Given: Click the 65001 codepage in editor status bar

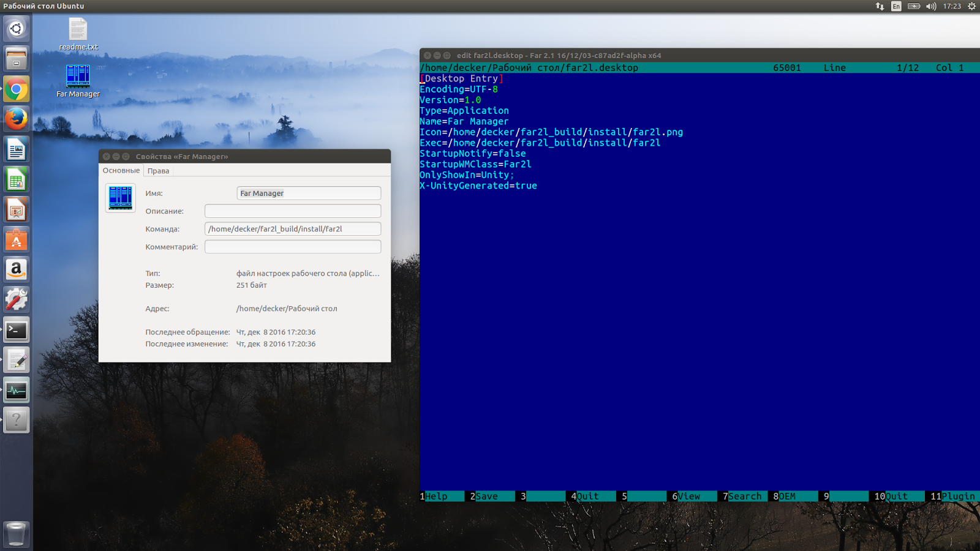Looking at the screenshot, I should coord(787,68).
